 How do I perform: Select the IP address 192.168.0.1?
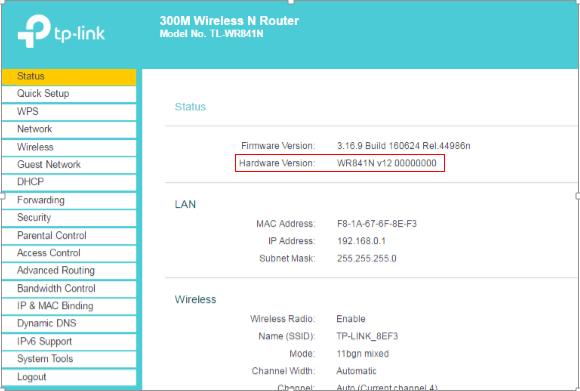[x=361, y=241]
